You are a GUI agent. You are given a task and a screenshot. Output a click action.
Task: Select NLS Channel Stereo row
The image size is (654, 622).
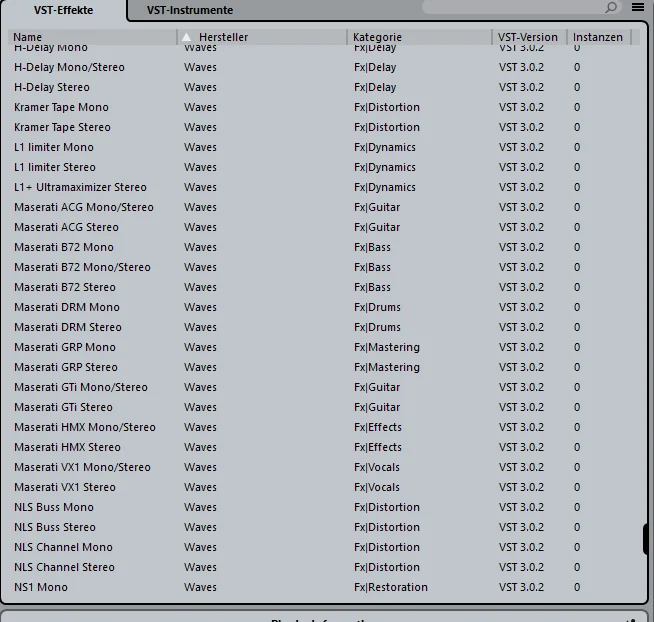(x=324, y=568)
